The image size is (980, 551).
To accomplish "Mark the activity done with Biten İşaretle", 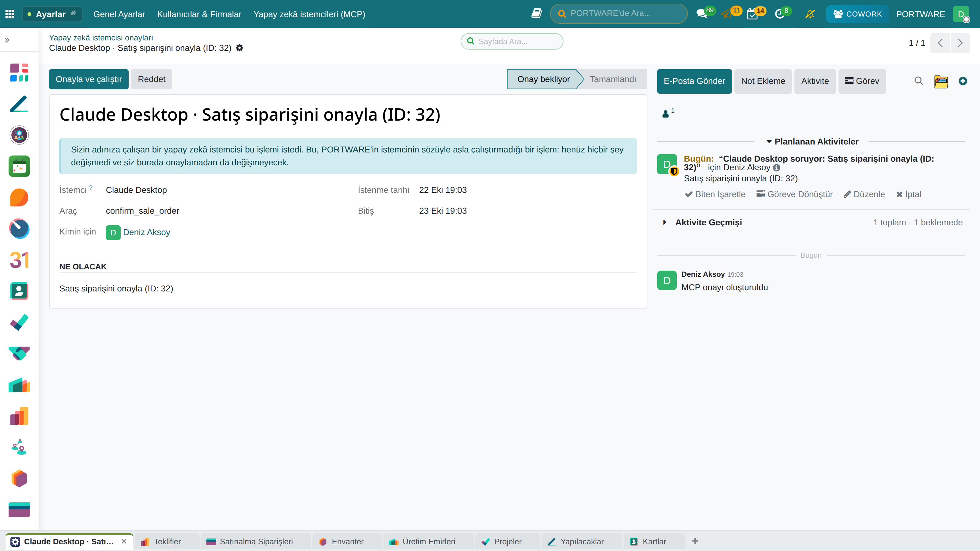I will 715,194.
